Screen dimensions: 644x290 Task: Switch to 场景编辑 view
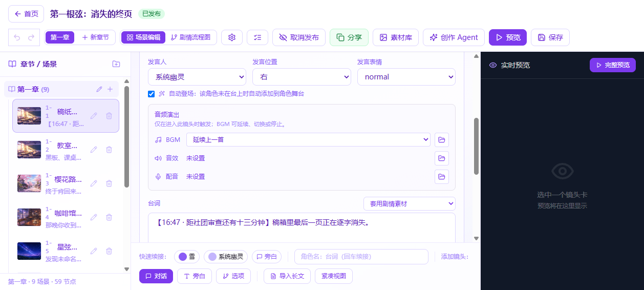(x=143, y=37)
